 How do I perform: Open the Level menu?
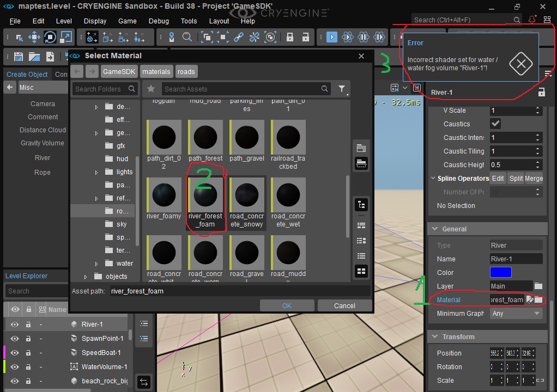pyautogui.click(x=64, y=21)
